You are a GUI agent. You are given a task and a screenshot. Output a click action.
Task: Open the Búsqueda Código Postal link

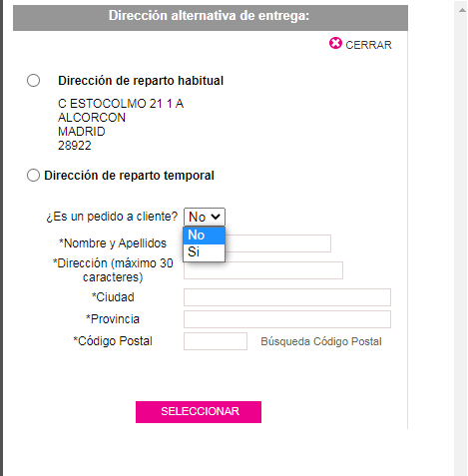click(x=321, y=341)
